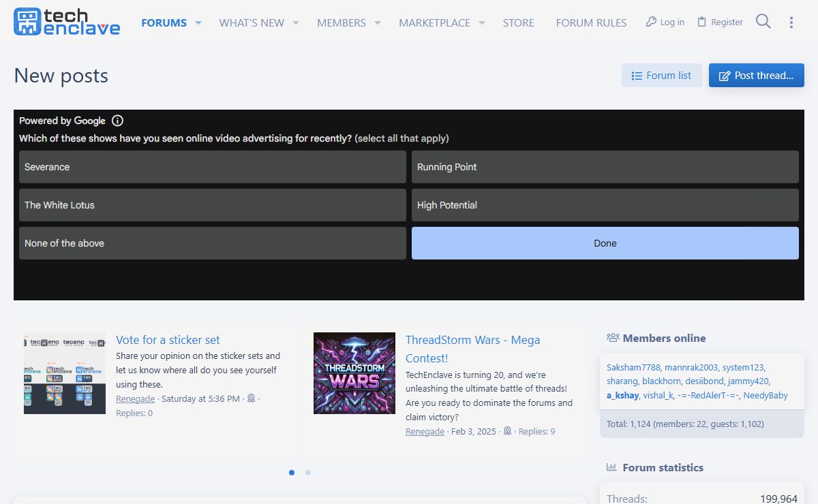Go to the Store nav item
The height and width of the screenshot is (504, 818).
coord(519,22)
